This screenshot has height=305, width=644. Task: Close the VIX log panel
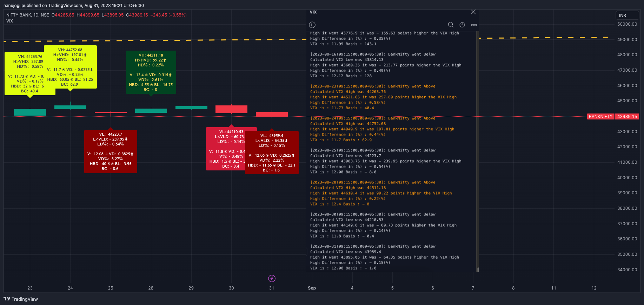point(473,12)
